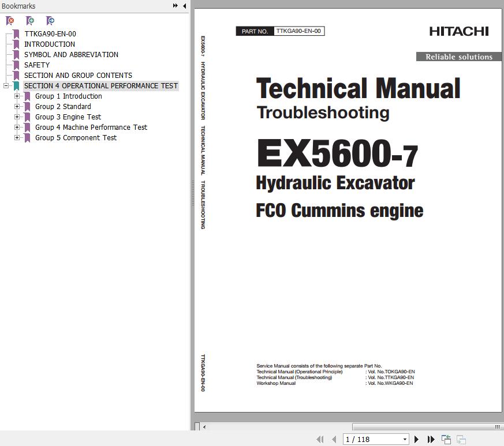The width and height of the screenshot is (504, 446).
Task: Click the 'Reliable solutions' banner
Action: point(458,57)
